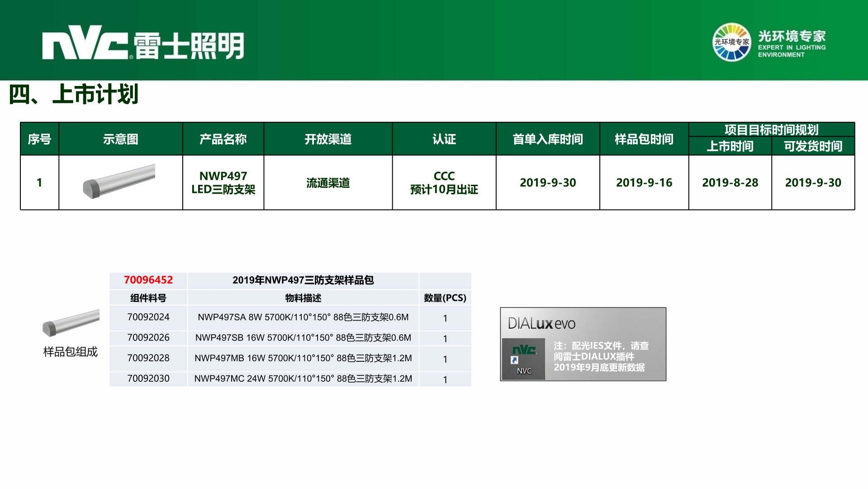Click the 2019-8-28 launch date cell
Image resolution: width=868 pixels, height=489 pixels.
[730, 182]
